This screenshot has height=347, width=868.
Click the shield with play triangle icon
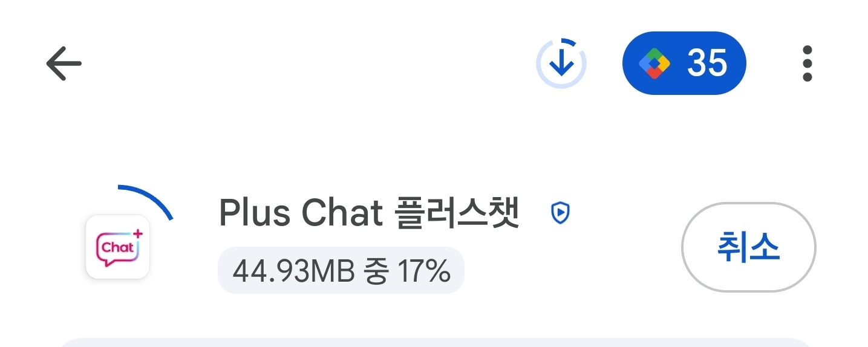click(x=561, y=213)
